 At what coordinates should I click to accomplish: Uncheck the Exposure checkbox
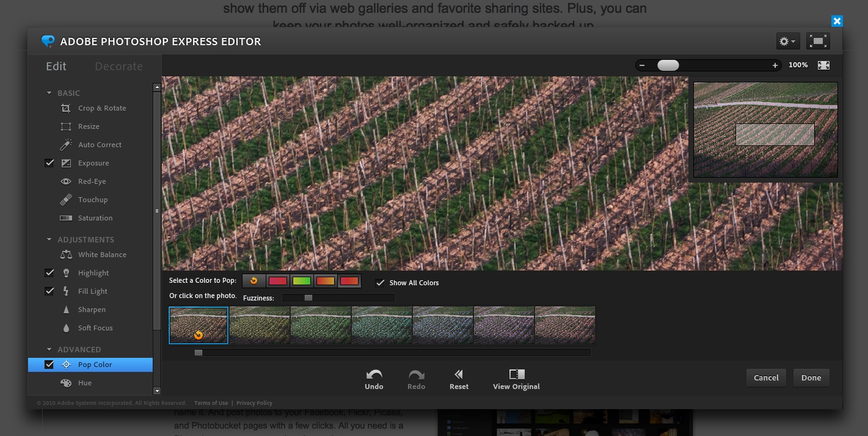pos(49,163)
